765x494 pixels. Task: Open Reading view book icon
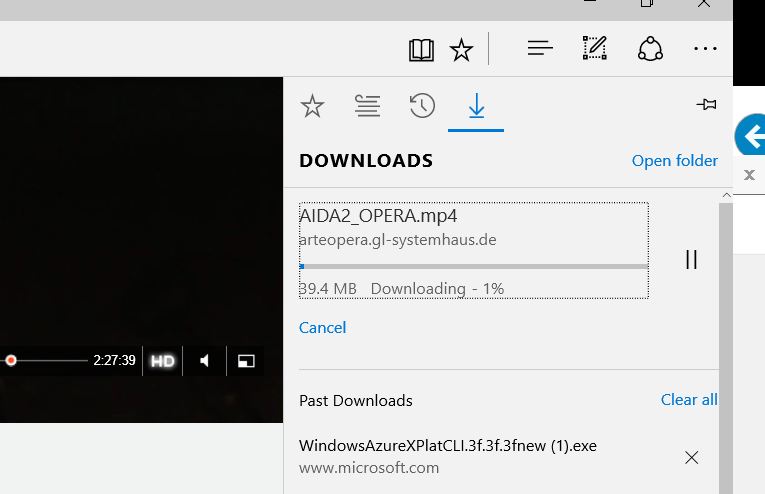point(421,49)
